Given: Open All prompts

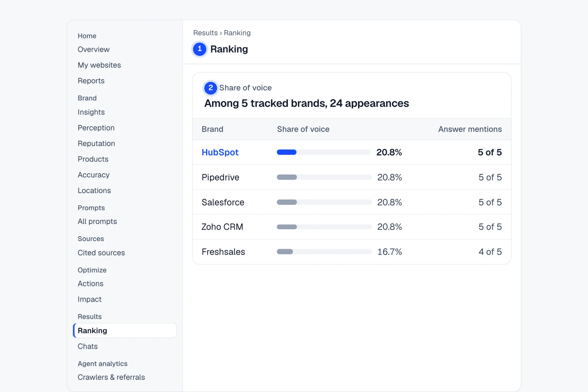Looking at the screenshot, I should pos(97,222).
